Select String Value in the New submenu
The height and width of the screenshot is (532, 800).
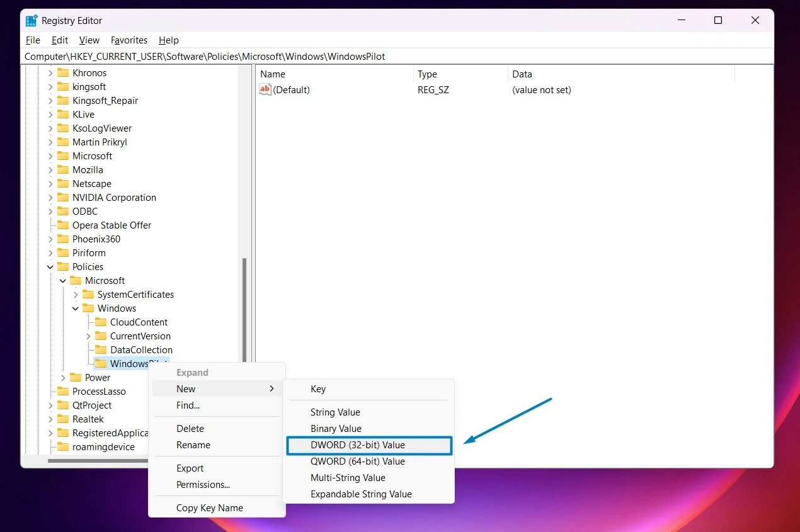click(x=369, y=412)
